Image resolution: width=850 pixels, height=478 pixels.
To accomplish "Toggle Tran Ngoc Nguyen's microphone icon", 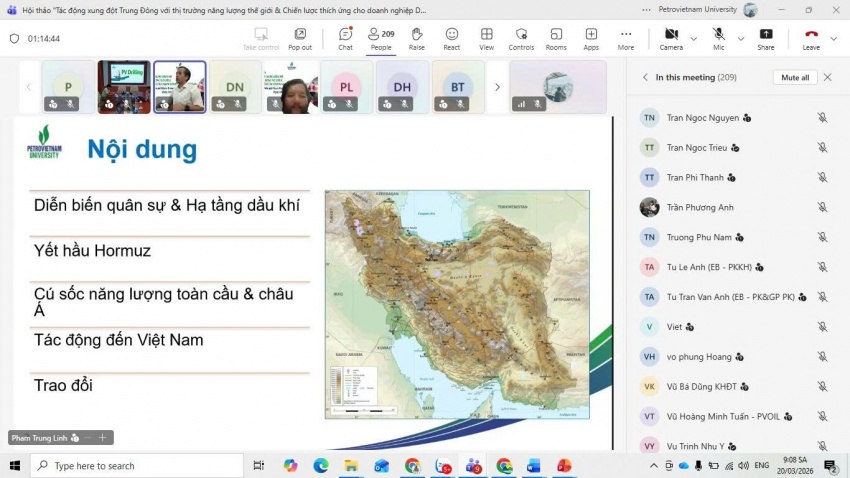I will coord(822,118).
